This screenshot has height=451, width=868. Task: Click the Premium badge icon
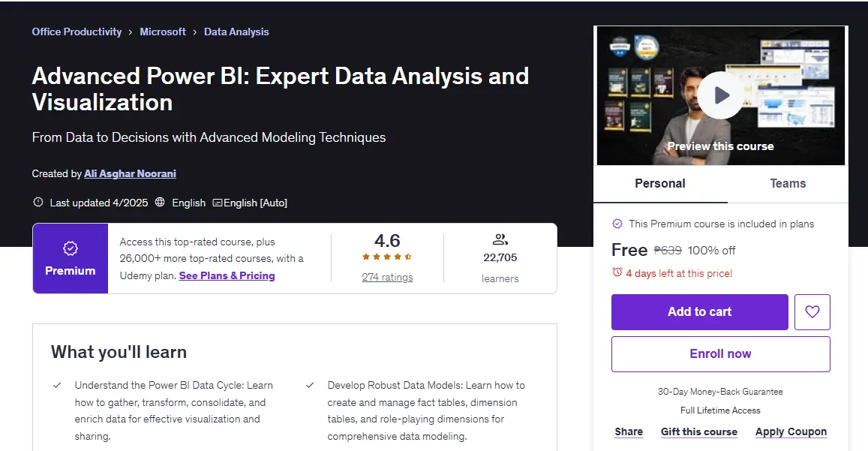(x=71, y=248)
